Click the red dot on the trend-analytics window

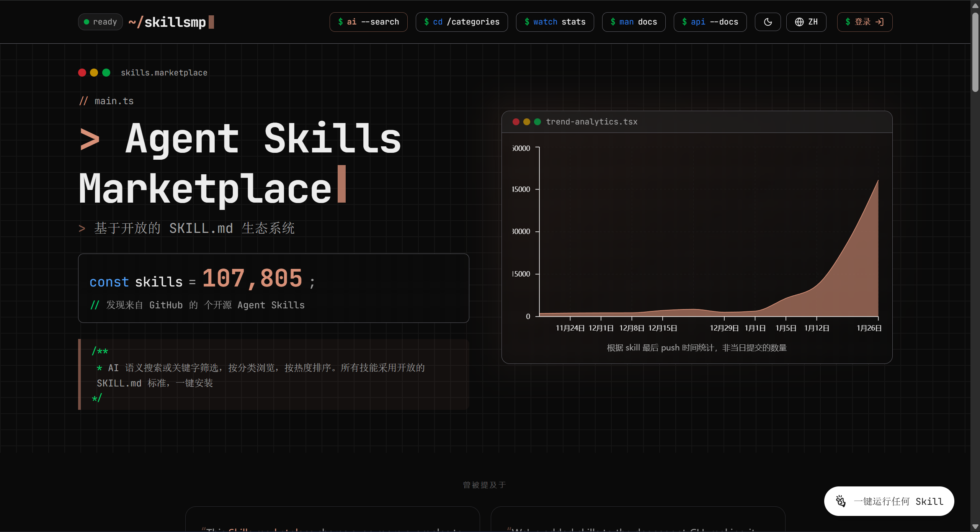[x=516, y=122]
